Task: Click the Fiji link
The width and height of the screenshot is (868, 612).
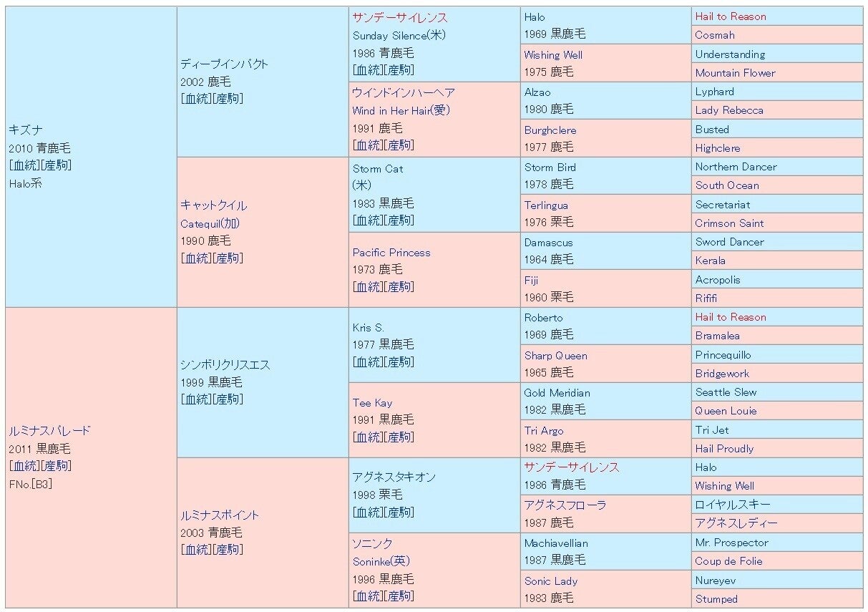Action: 531,281
